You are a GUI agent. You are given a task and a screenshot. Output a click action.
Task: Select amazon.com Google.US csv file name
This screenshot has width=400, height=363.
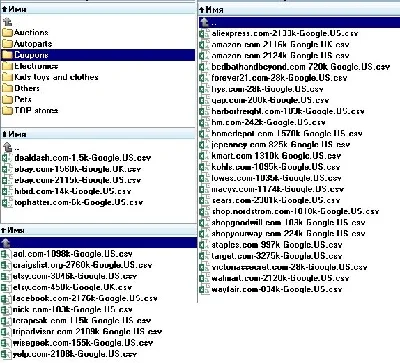coord(281,56)
